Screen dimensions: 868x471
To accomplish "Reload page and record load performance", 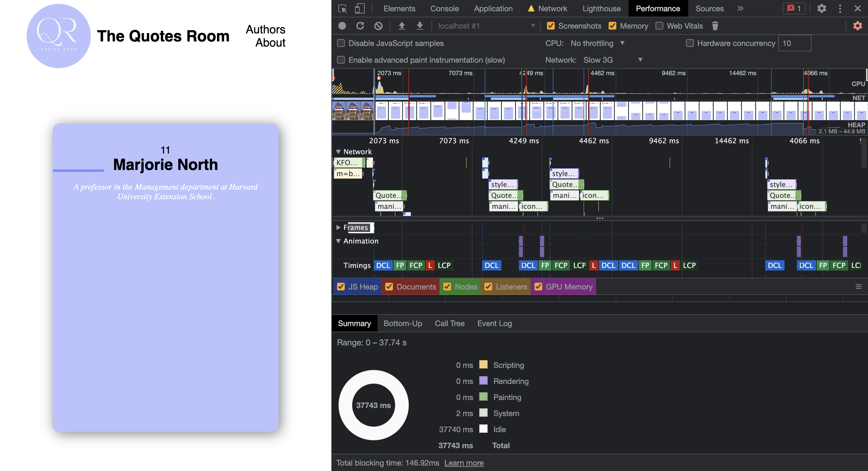I will tap(360, 26).
